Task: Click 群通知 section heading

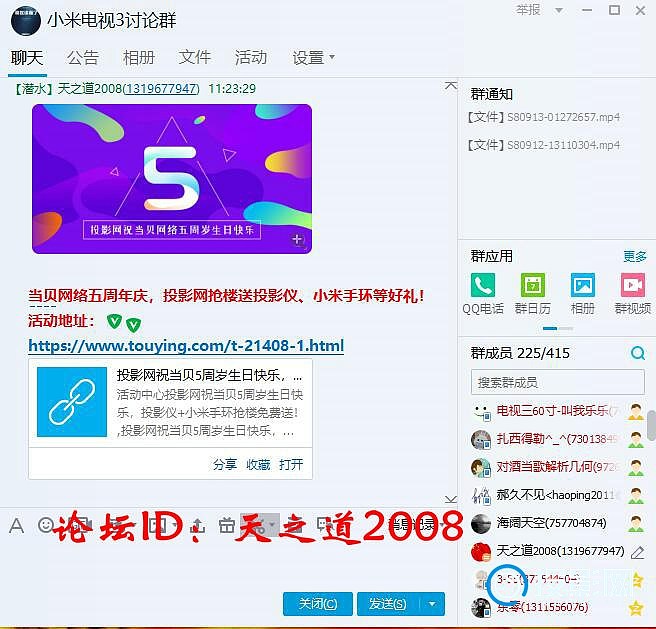Action: coord(492,94)
